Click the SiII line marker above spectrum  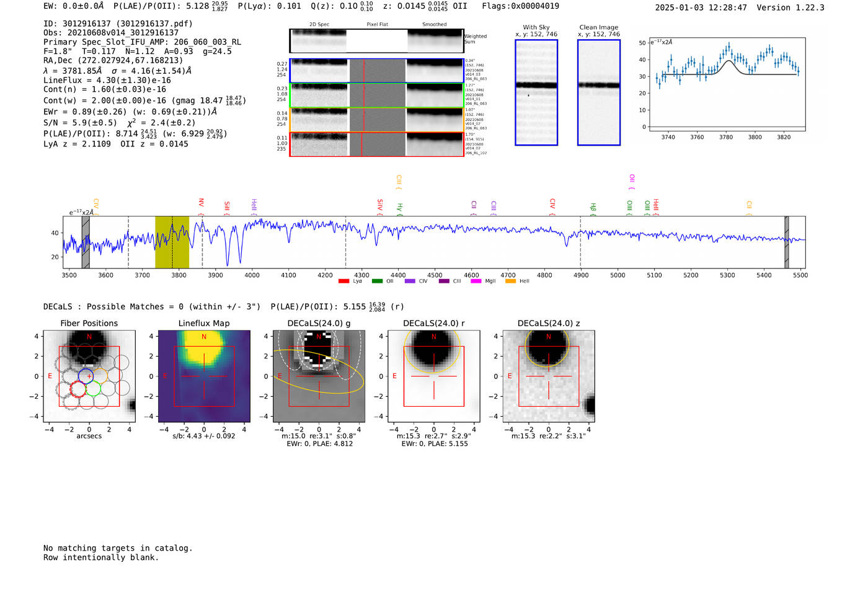click(227, 208)
